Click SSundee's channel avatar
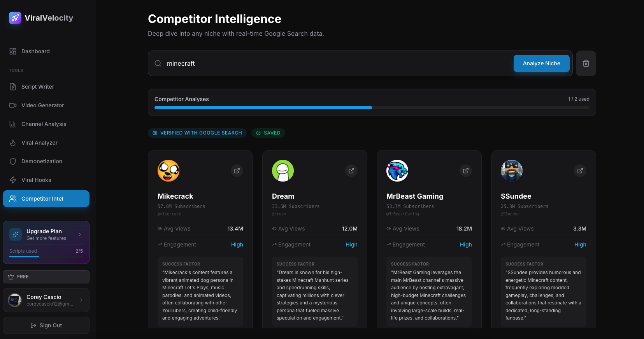The height and width of the screenshot is (339, 644). pyautogui.click(x=512, y=171)
